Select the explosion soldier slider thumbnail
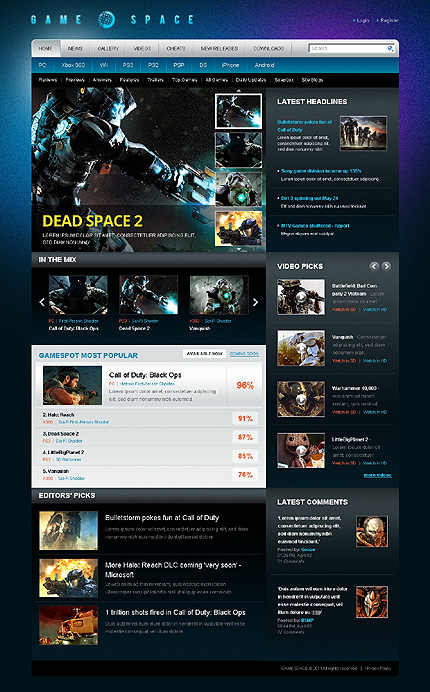Viewport: 430px width, 692px height. (x=238, y=228)
